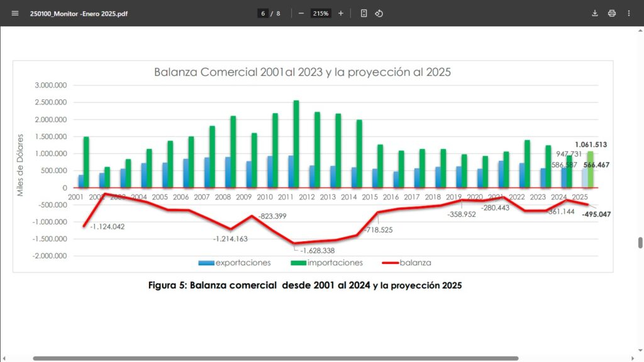
Task: Click the horizontal scrollbar thumb
Action: 275,358
